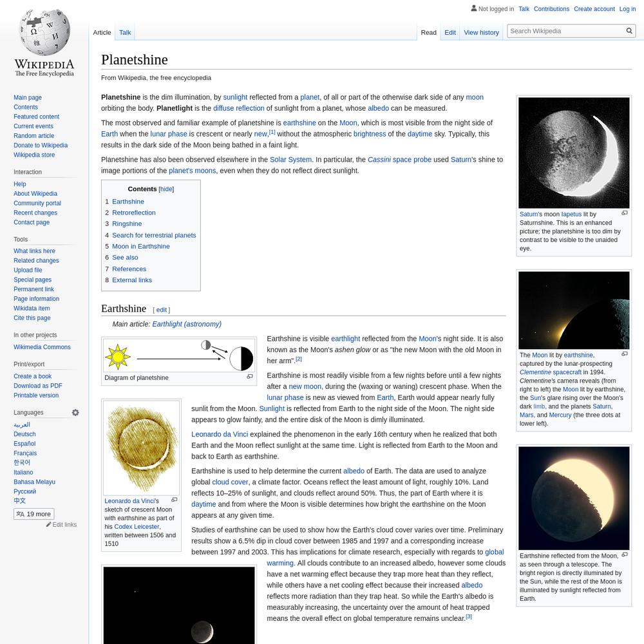Open the Clementine spacecraft Moon thumbnail
The height and width of the screenshot is (644, 644).
[x=573, y=310]
